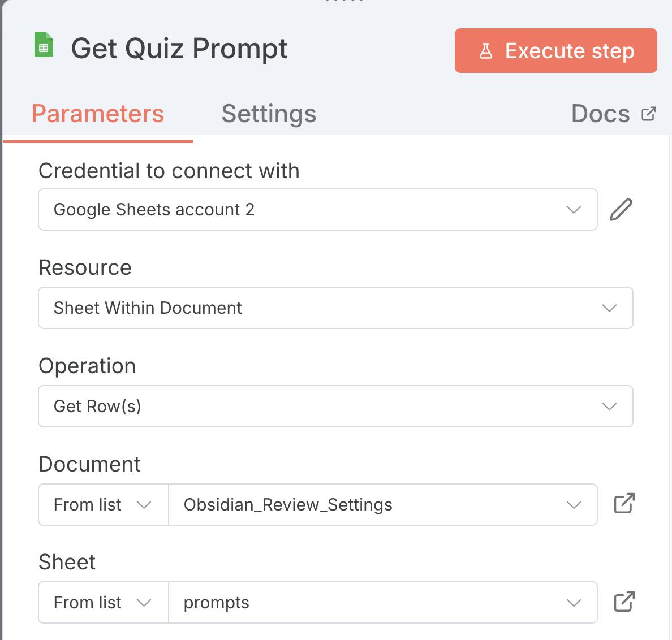
Task: Open the Docs link
Action: pyautogui.click(x=600, y=114)
